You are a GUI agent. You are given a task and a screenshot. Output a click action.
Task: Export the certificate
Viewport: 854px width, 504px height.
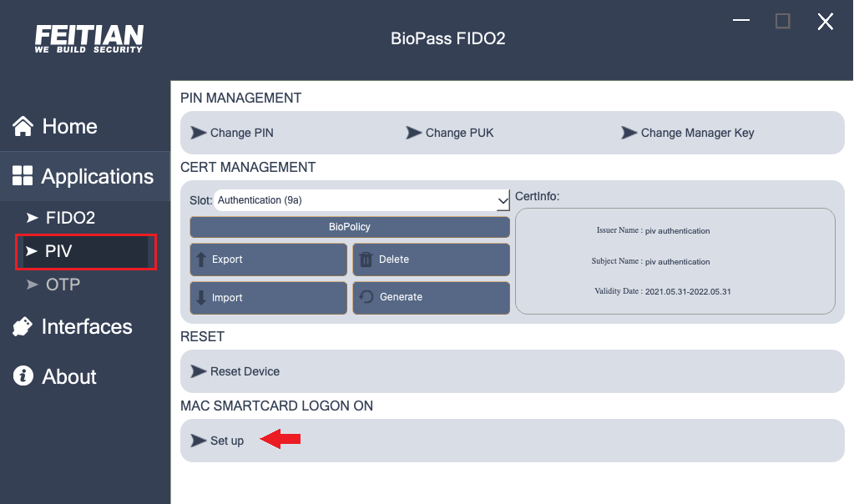268,260
